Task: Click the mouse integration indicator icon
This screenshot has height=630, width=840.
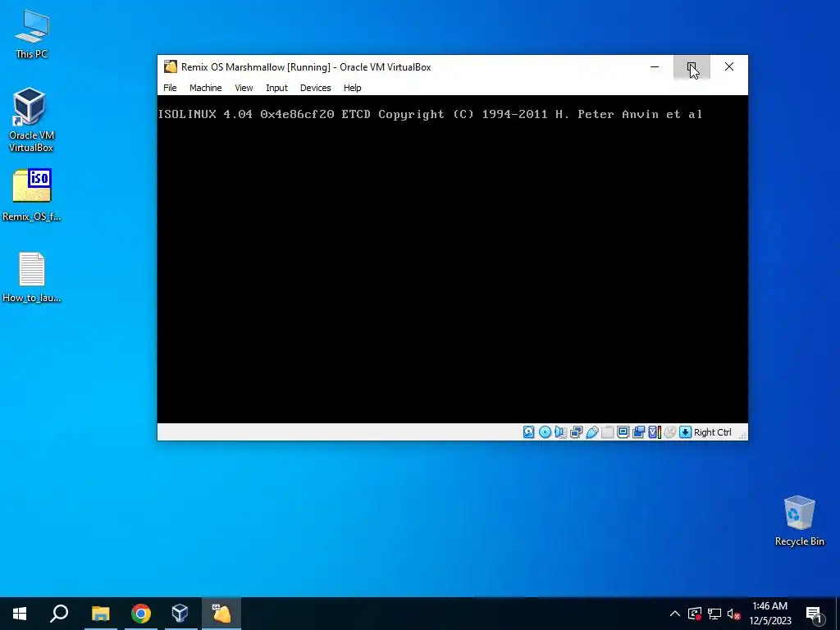Action: point(669,432)
